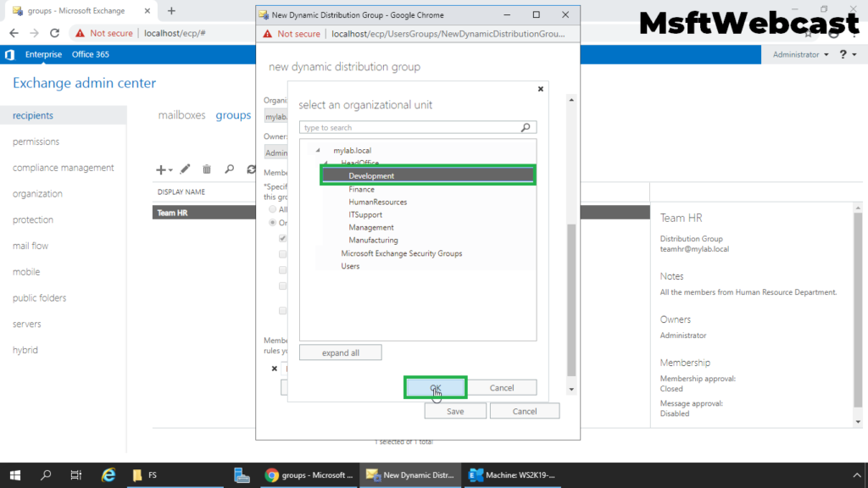868x488 pixels.
Task: Remove the membership rule with the X icon
Action: click(x=275, y=369)
